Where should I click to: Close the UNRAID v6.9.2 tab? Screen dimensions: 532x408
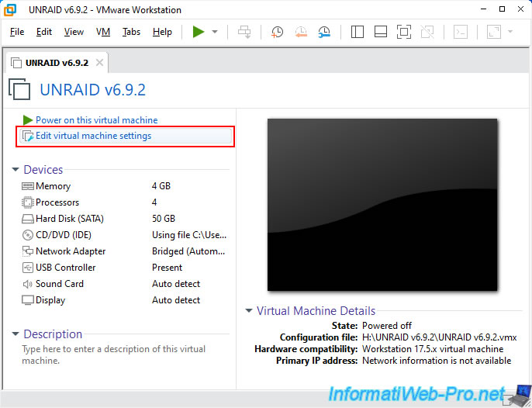99,62
